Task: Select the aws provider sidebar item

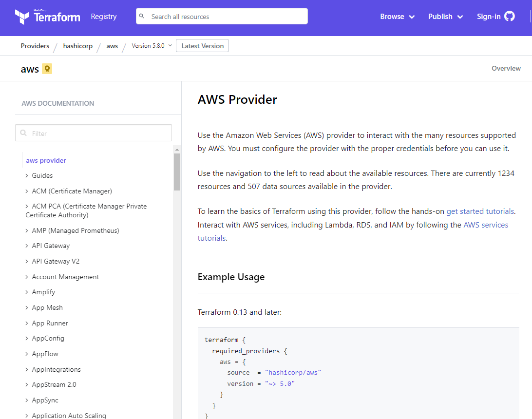Action: [x=46, y=160]
